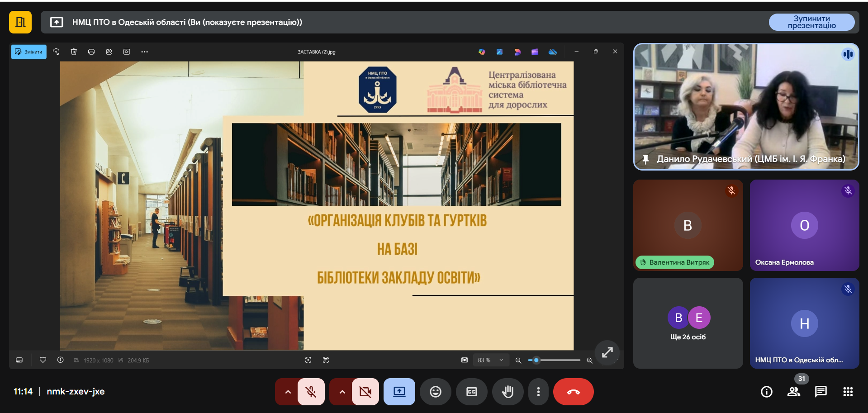Open photo viewer's See more ellipsis menu
The image size is (868, 413).
144,52
